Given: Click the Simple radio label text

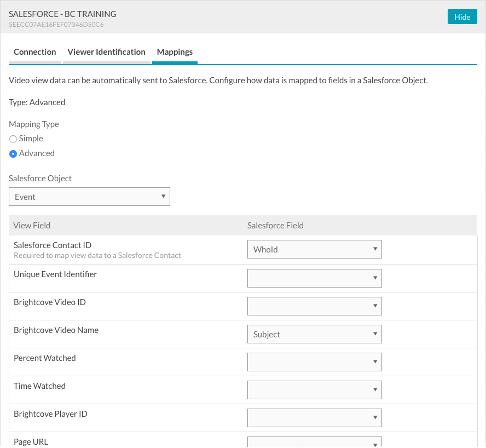Looking at the screenshot, I should [31, 139].
